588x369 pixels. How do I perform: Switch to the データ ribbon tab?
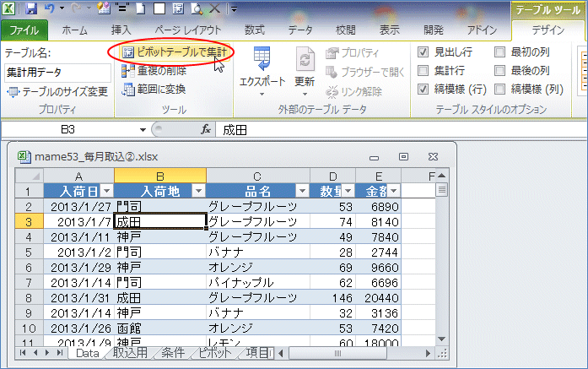pos(300,30)
